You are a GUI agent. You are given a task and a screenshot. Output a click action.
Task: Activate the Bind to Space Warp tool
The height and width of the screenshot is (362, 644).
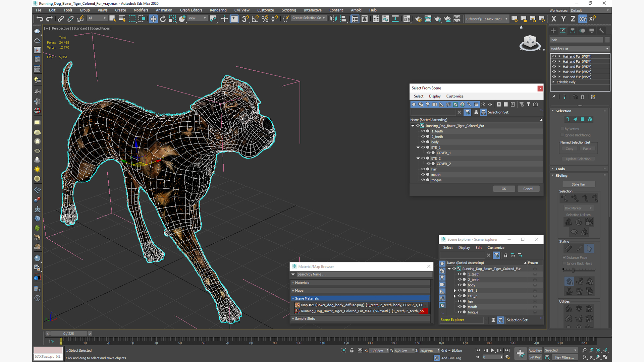pos(80,19)
